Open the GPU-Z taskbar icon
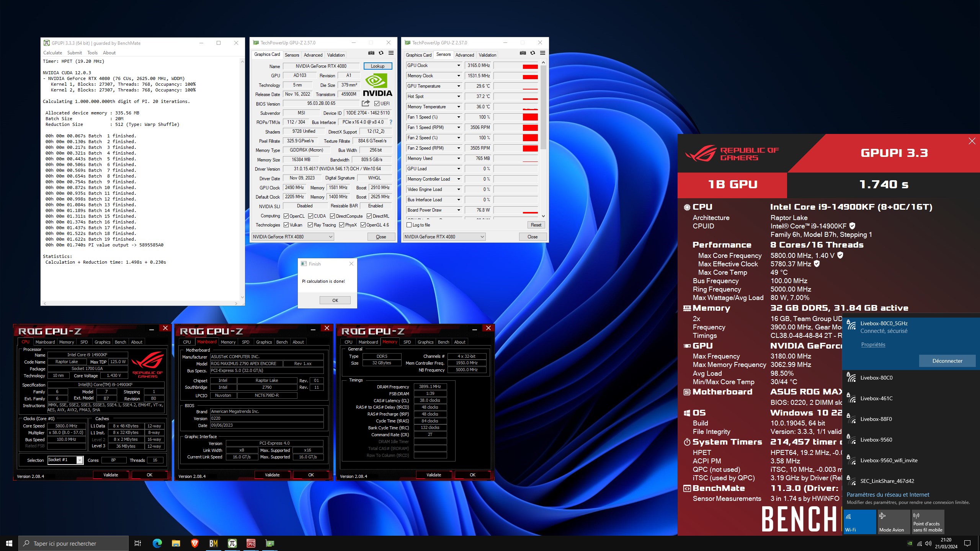Screen dimensions: 980x551 [x=270, y=543]
